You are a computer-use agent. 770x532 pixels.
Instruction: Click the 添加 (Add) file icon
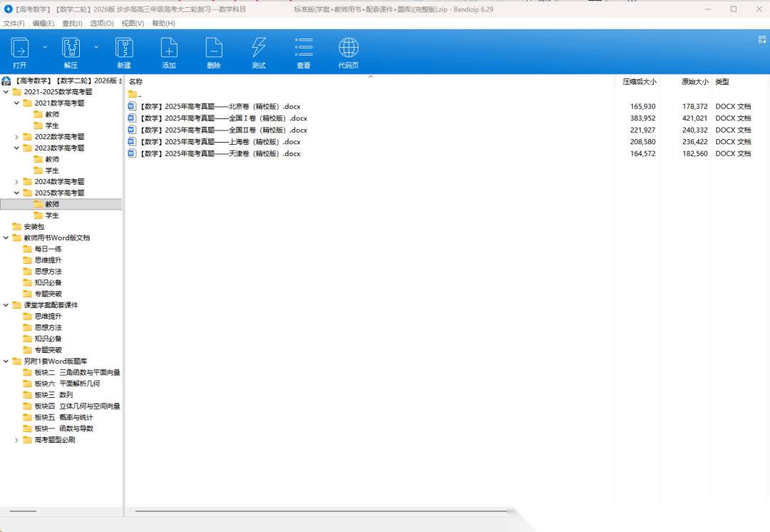pos(169,48)
